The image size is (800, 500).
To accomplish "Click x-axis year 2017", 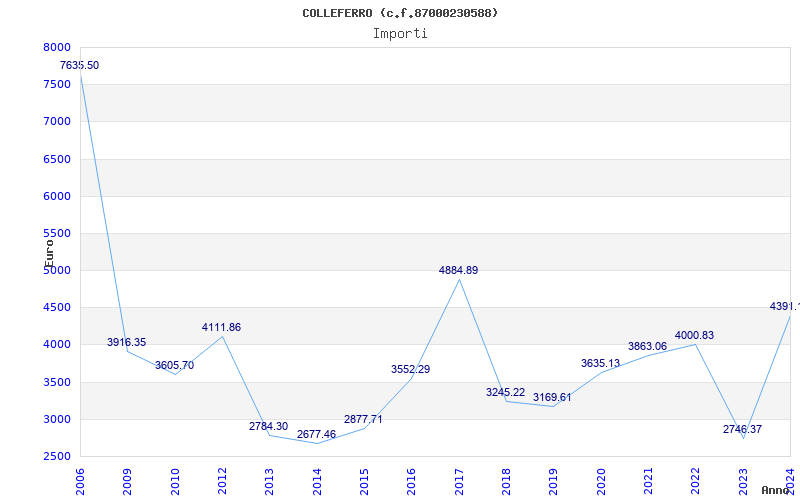I will (459, 482).
